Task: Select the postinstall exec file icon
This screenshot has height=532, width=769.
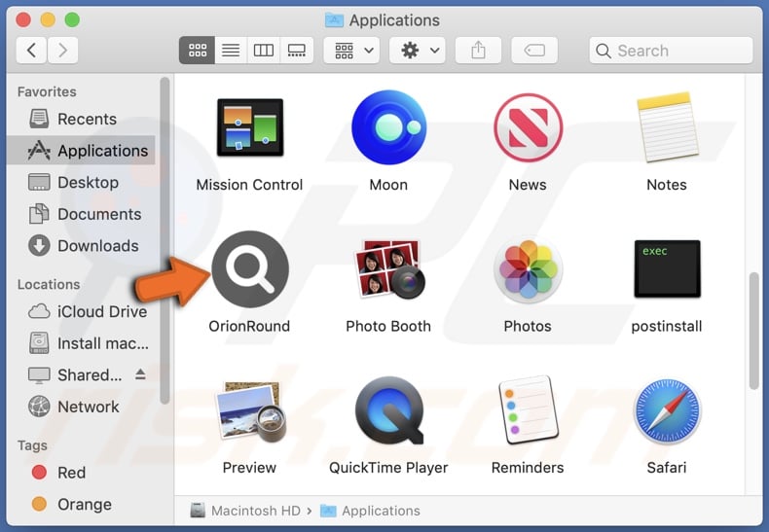Action: [667, 268]
